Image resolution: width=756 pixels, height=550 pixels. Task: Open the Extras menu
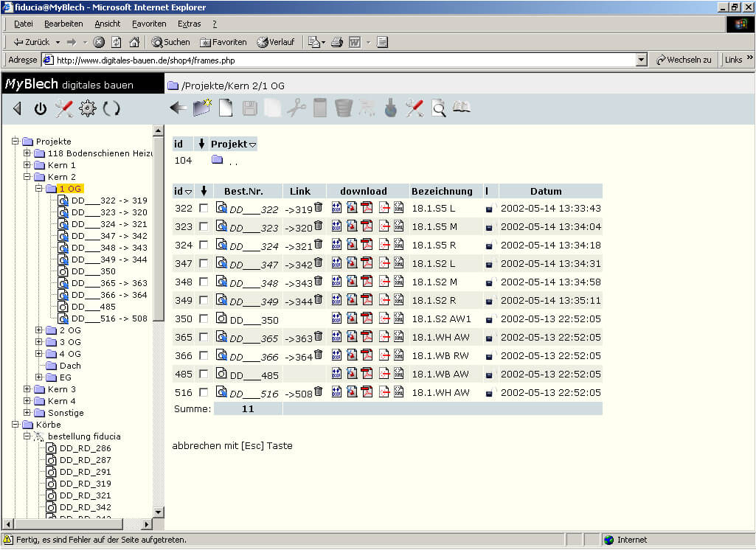[x=189, y=24]
